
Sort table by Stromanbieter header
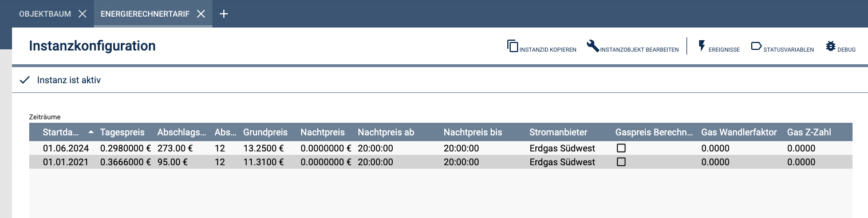click(x=558, y=132)
